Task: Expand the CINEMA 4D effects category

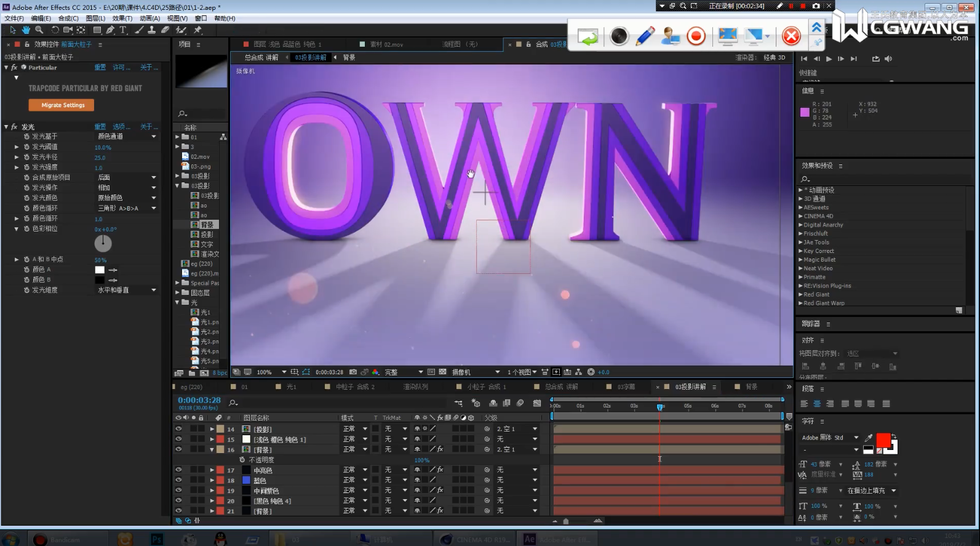Action: tap(800, 216)
